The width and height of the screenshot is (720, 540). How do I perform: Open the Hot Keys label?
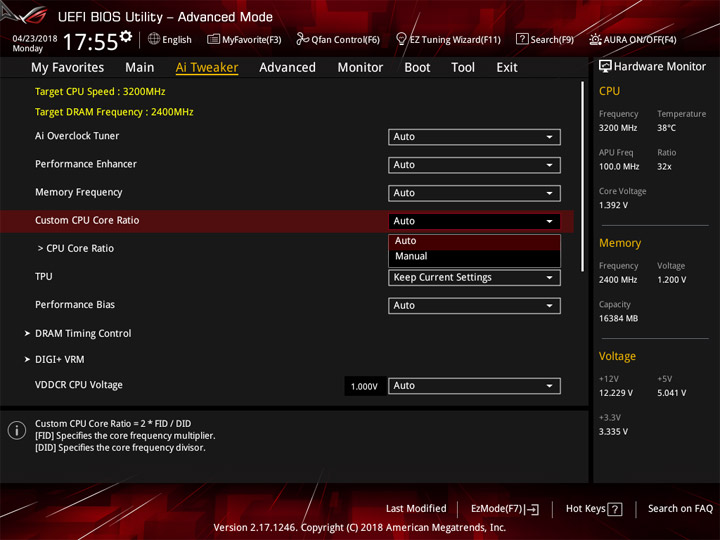click(x=585, y=509)
